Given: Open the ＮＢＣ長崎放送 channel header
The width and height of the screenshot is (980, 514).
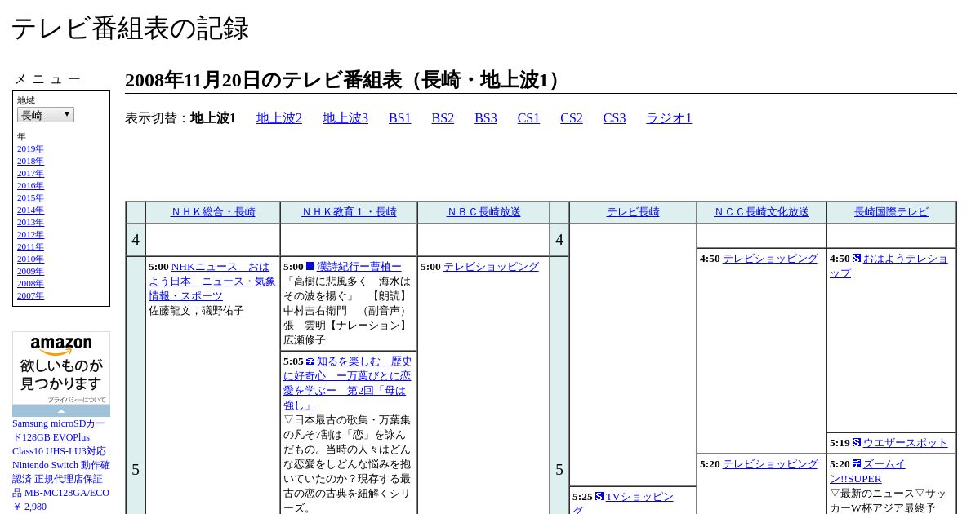Looking at the screenshot, I should click(483, 212).
